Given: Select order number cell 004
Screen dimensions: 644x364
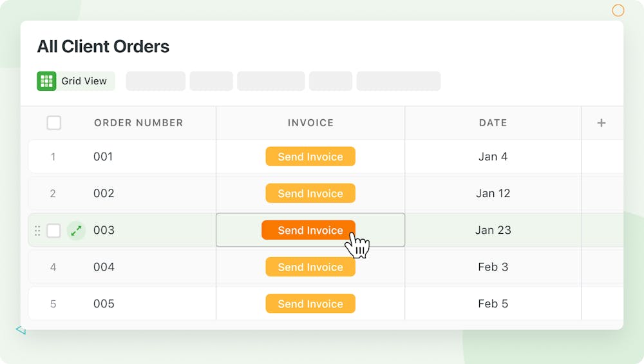Looking at the screenshot, I should click(104, 267).
